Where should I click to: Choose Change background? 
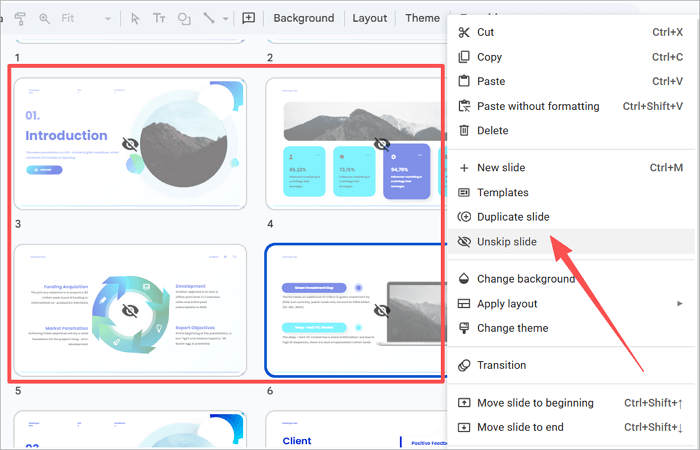click(571, 279)
